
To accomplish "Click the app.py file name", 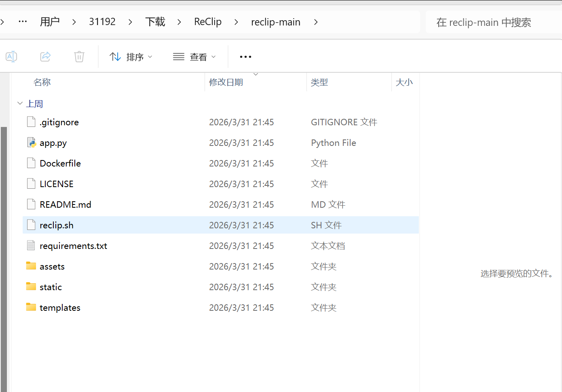I will pos(53,143).
